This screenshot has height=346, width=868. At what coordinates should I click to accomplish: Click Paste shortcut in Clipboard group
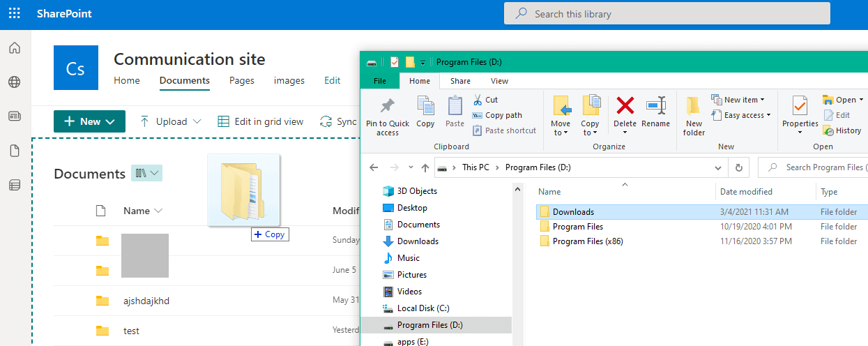point(505,130)
